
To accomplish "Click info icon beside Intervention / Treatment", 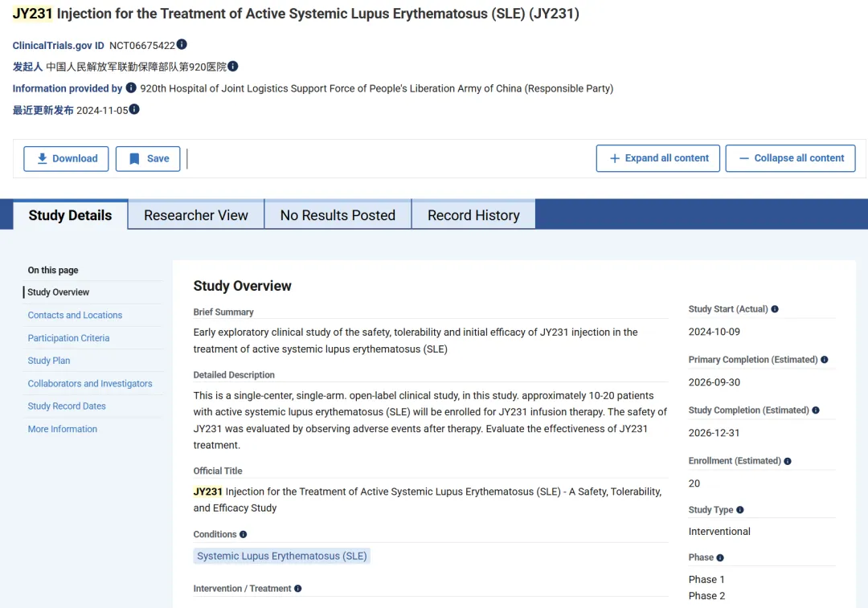I will coord(297,589).
